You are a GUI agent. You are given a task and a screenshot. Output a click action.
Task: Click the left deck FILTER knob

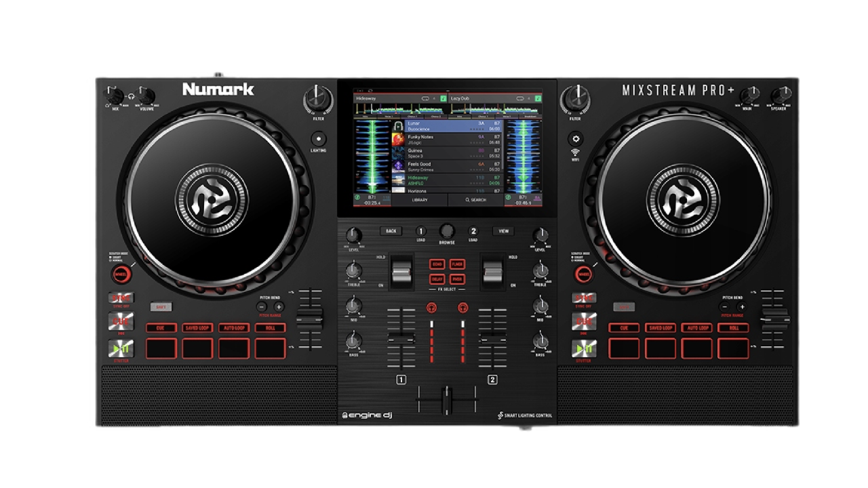(318, 100)
